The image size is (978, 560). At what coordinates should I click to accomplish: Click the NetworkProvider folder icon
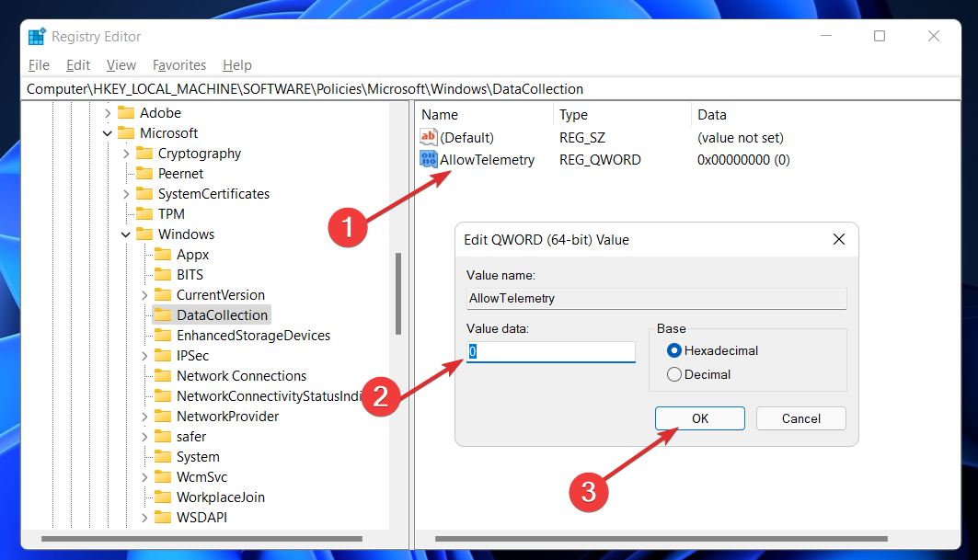click(163, 416)
